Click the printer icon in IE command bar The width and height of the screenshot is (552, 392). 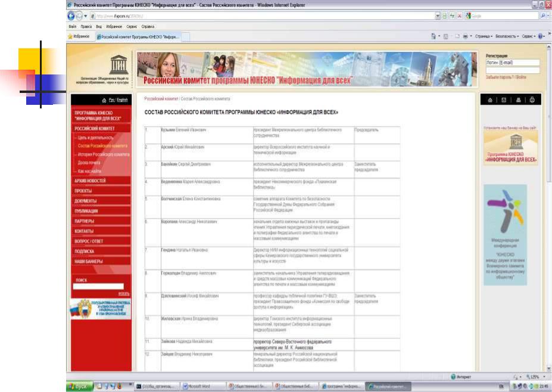pyautogui.click(x=466, y=36)
